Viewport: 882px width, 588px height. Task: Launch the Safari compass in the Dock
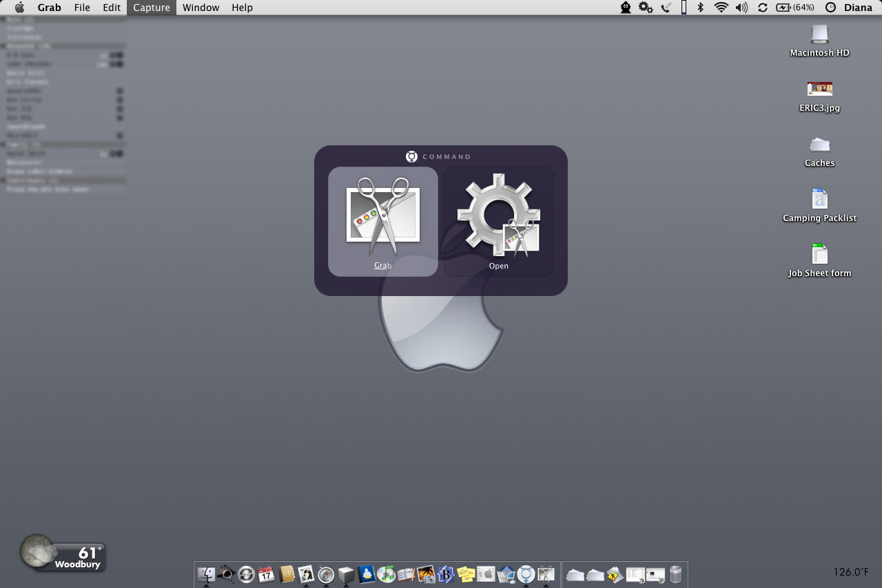(x=326, y=574)
